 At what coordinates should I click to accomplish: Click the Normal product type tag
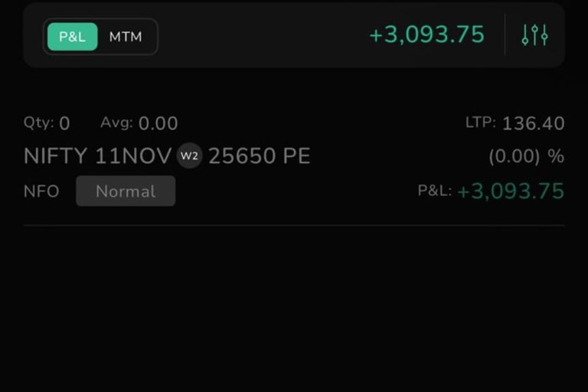click(126, 191)
